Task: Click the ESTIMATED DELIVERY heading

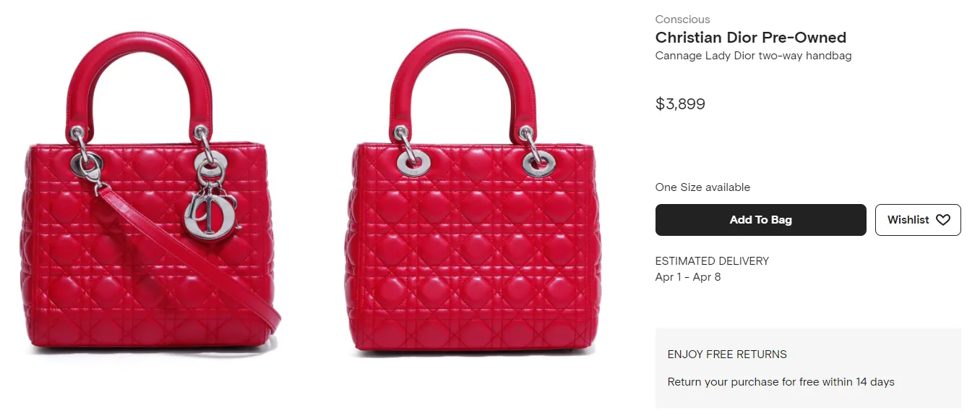Action: [x=712, y=261]
